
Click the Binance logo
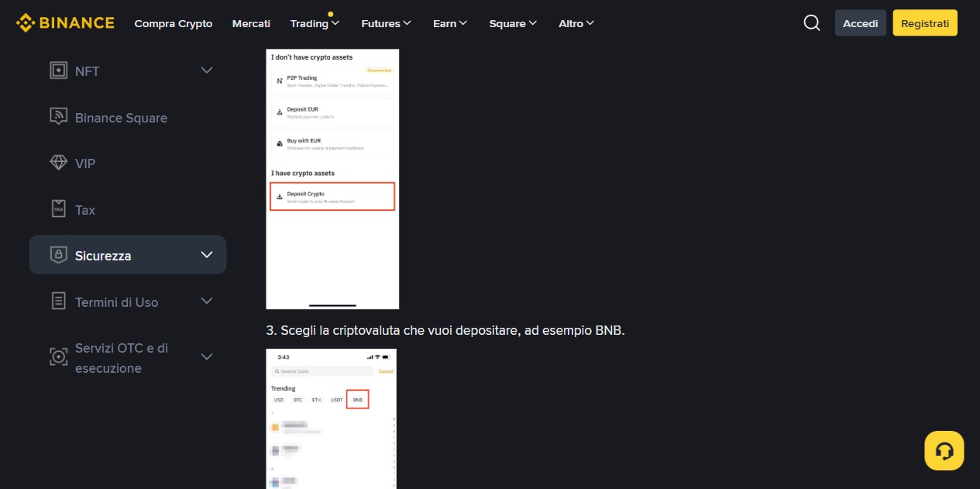pyautogui.click(x=65, y=22)
